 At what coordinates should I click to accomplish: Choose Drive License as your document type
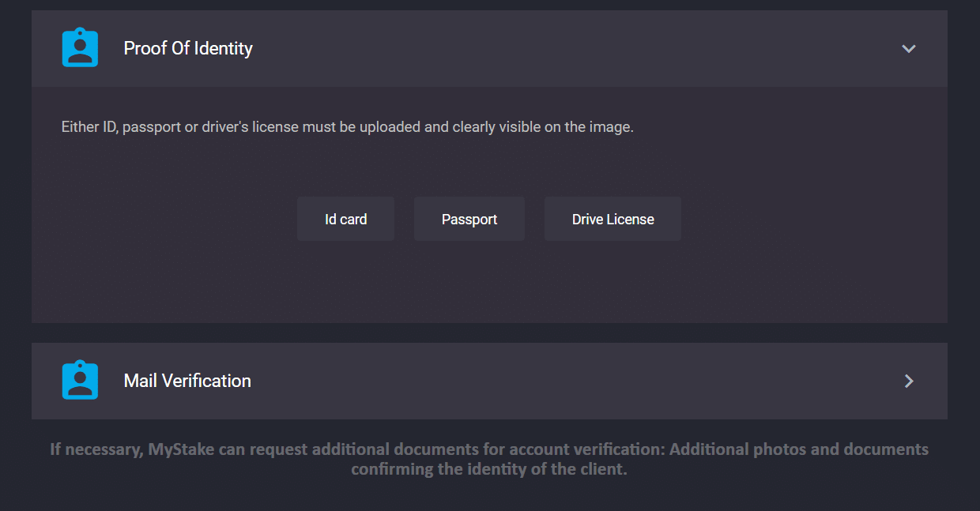(612, 219)
